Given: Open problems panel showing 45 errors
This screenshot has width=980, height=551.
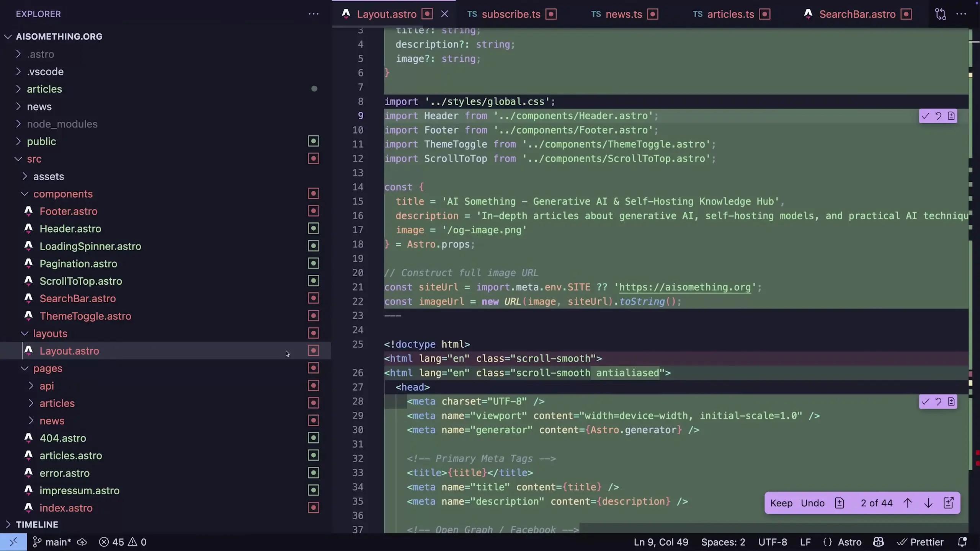Looking at the screenshot, I should pos(123,542).
